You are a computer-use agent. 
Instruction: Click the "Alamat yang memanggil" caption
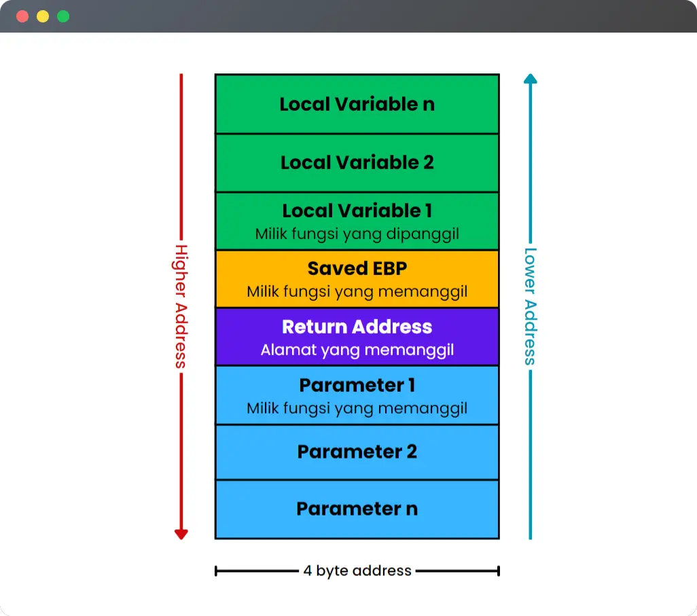pos(357,350)
